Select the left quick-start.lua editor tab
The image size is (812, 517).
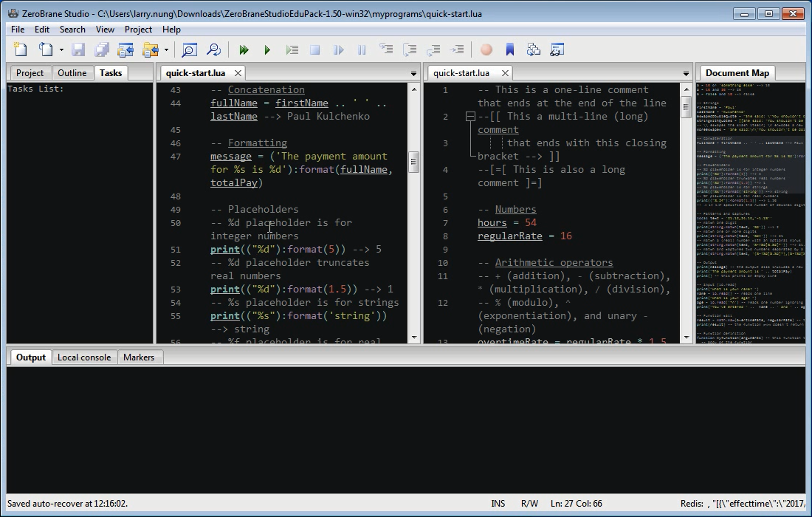[196, 73]
